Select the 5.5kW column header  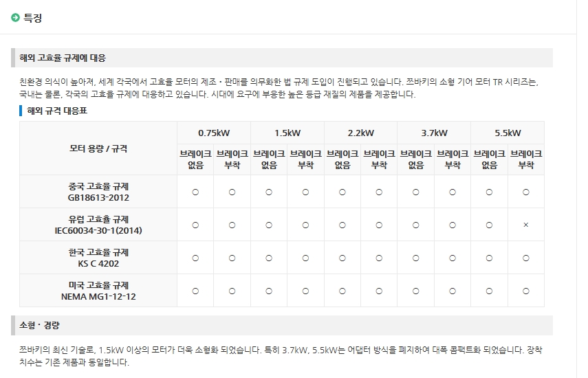(x=507, y=133)
